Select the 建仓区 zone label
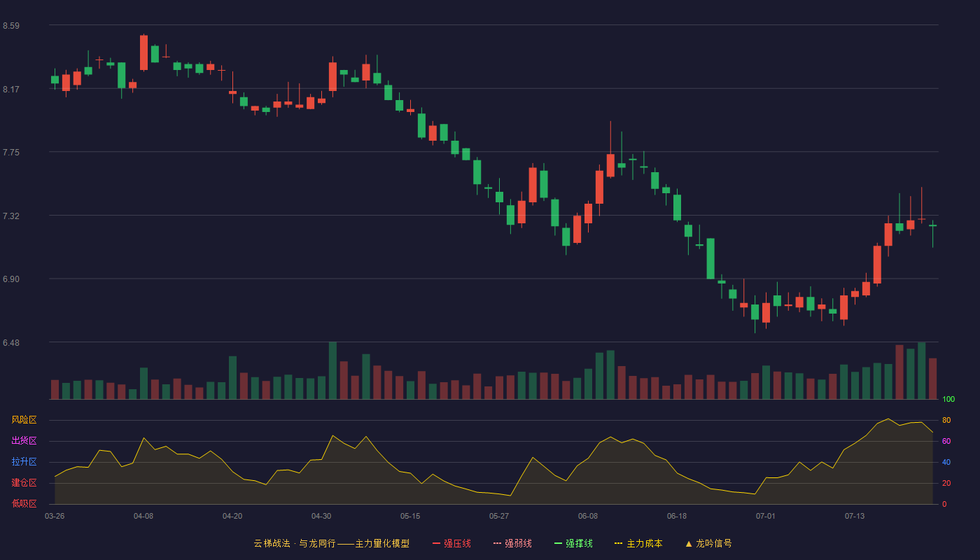This screenshot has height=560, width=980. click(x=24, y=483)
